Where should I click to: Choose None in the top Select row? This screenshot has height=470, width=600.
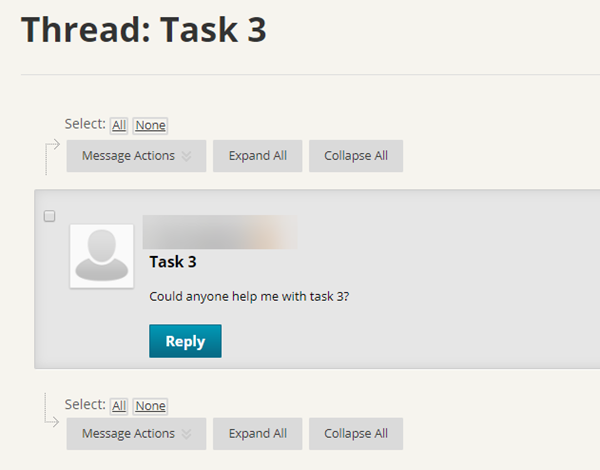[150, 126]
